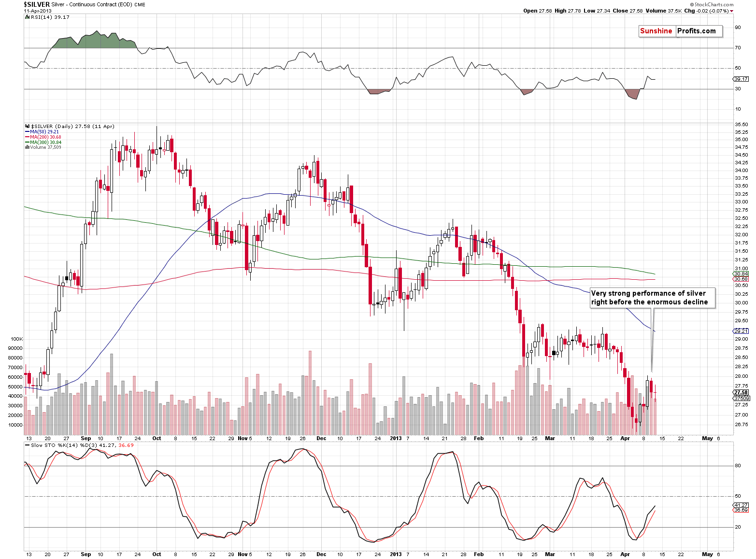Viewport: 756px width, 559px height.
Task: Click the Apr month marker under price chart
Action: pos(625,439)
